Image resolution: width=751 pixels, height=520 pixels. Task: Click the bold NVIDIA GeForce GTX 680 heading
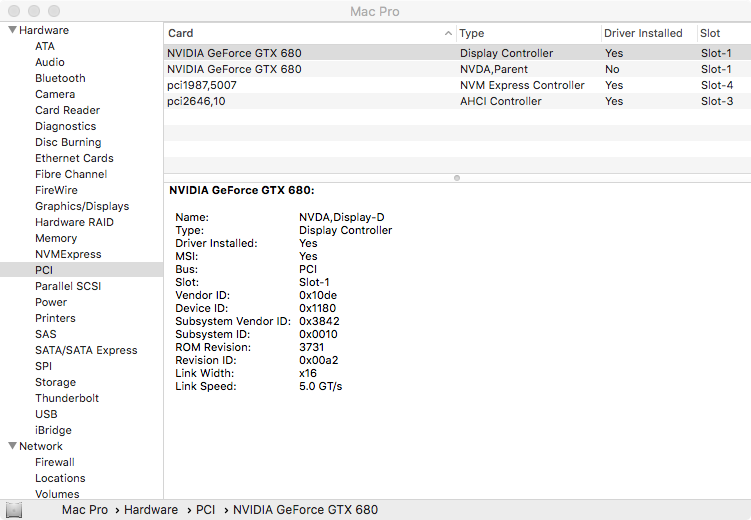pyautogui.click(x=242, y=190)
